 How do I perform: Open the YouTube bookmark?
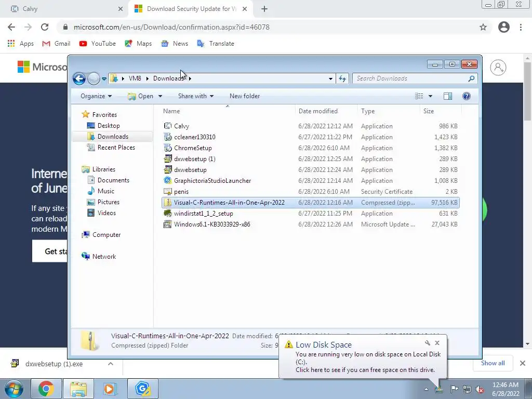(97, 44)
